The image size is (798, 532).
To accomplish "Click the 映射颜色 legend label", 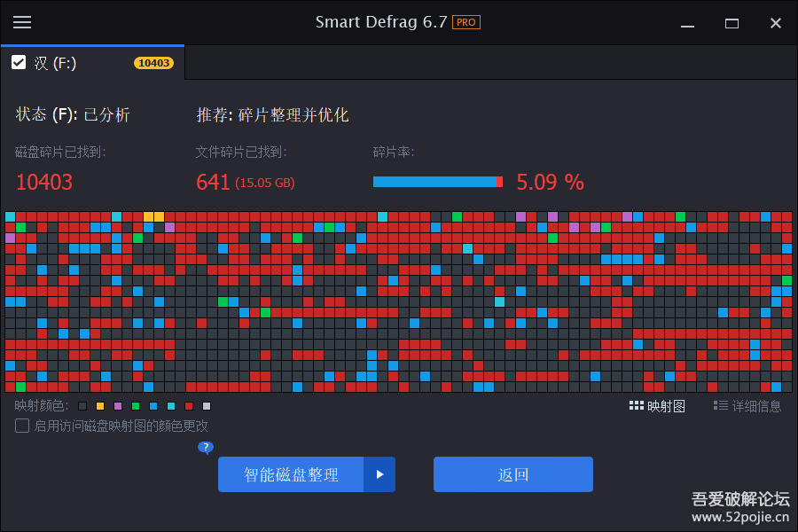I will 41,406.
